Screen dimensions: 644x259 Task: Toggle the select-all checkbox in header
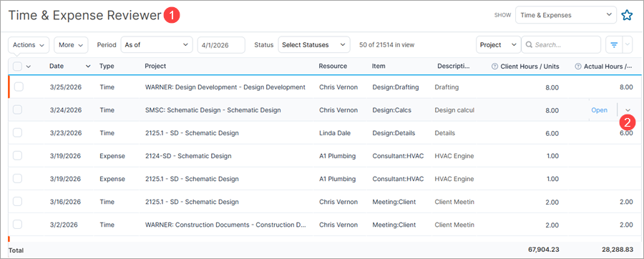pyautogui.click(x=18, y=66)
